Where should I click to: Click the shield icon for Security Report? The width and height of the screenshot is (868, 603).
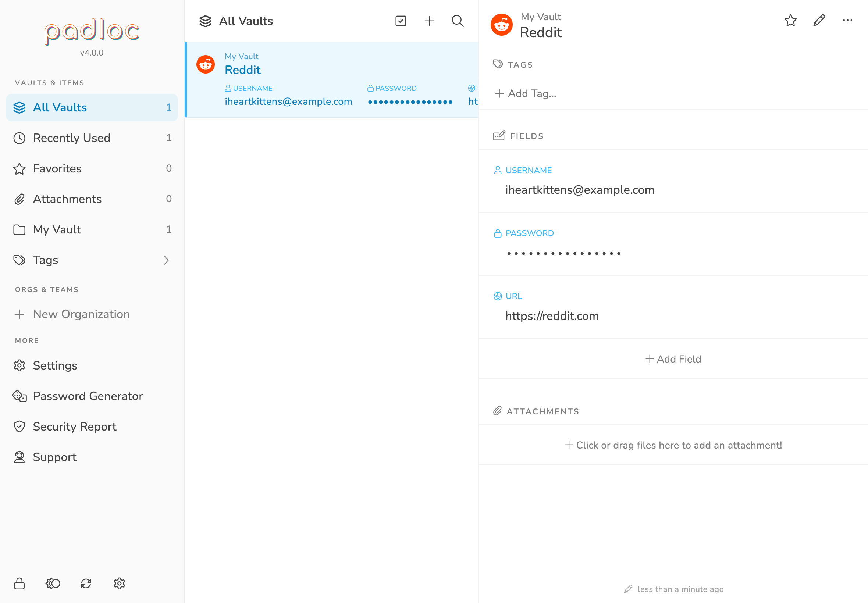19,427
